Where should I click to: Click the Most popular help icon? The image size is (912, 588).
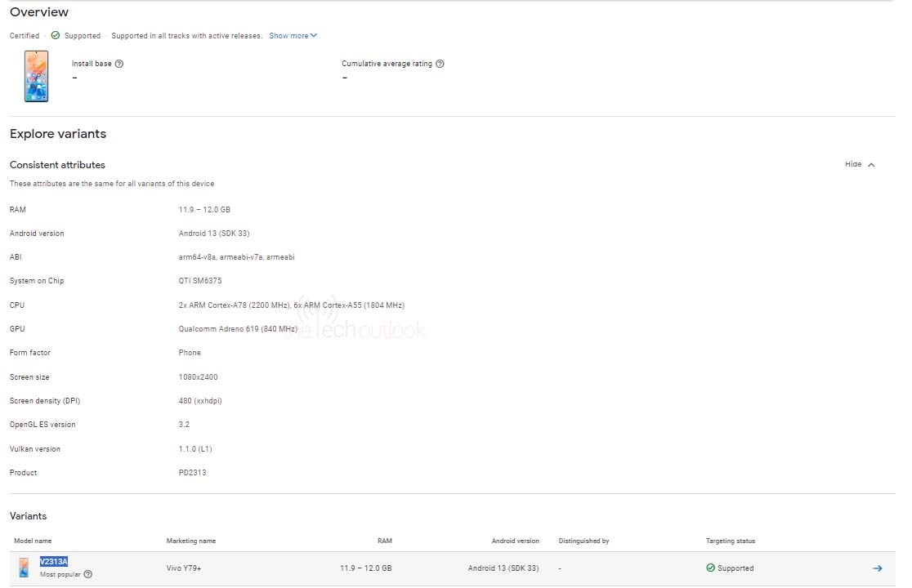[88, 574]
